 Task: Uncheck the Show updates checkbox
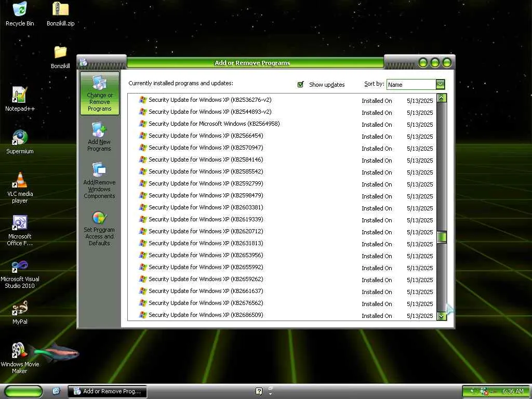[x=300, y=85]
